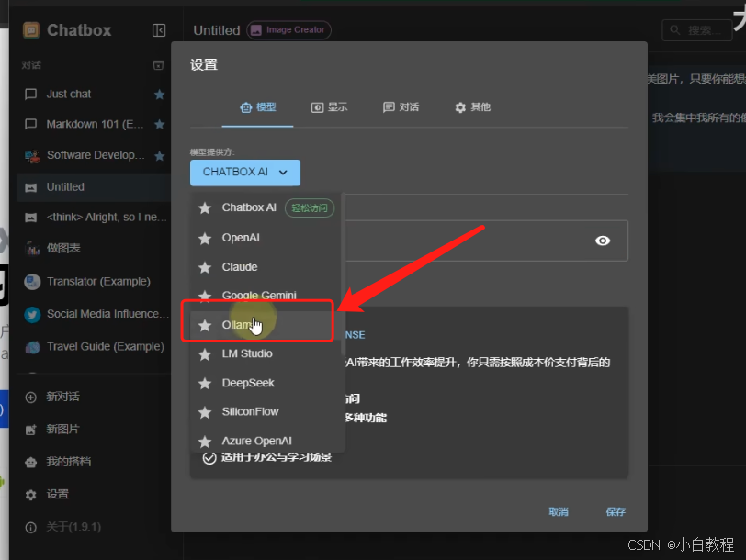This screenshot has height=560, width=746.
Task: Choose Google Gemini from provider list
Action: point(266,296)
